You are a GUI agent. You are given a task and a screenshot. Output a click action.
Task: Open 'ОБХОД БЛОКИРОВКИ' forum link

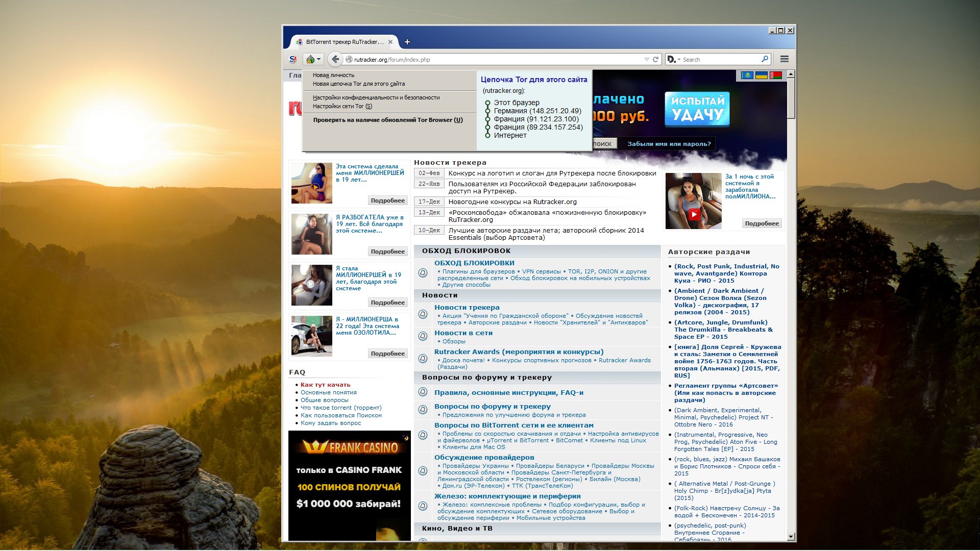pyautogui.click(x=474, y=263)
